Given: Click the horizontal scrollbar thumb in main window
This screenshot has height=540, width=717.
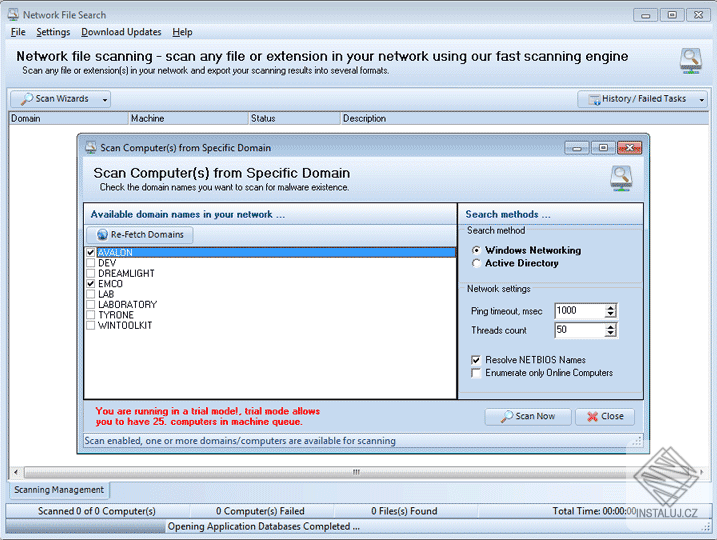Looking at the screenshot, I should 357,472.
